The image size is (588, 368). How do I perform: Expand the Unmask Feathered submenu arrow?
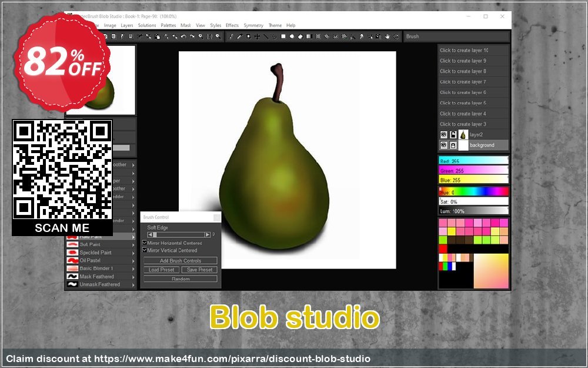[133, 284]
